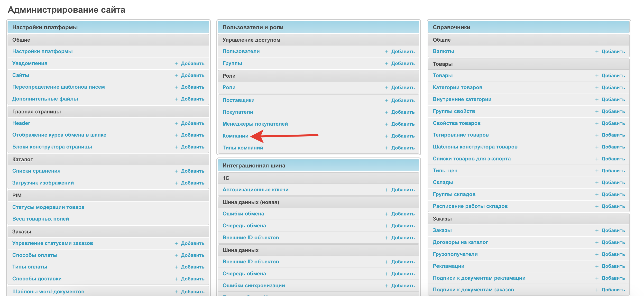The height and width of the screenshot is (296, 644).
Task: Click Добавить for Типы цен
Action: [613, 171]
